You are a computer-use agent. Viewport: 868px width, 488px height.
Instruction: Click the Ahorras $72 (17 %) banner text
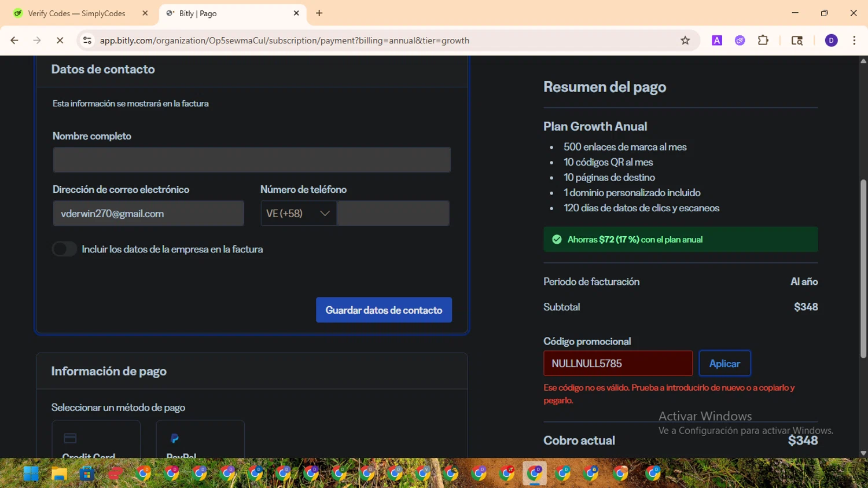tap(635, 240)
